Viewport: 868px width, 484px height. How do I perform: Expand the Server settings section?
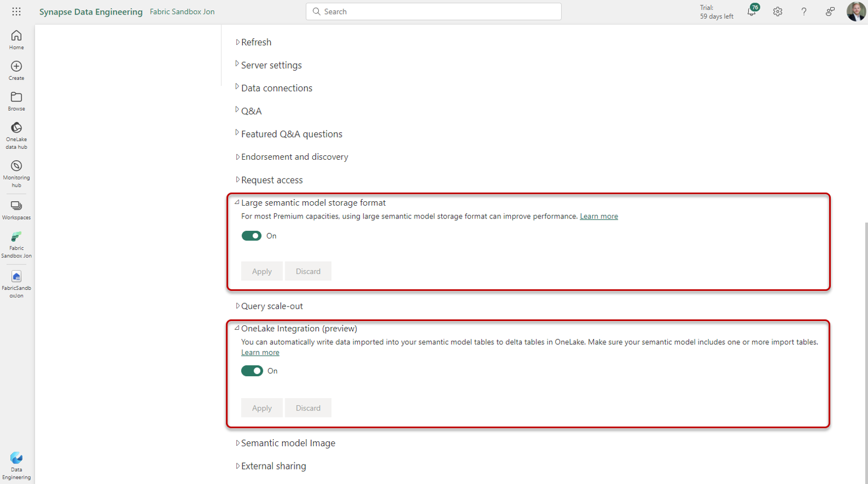pyautogui.click(x=269, y=65)
